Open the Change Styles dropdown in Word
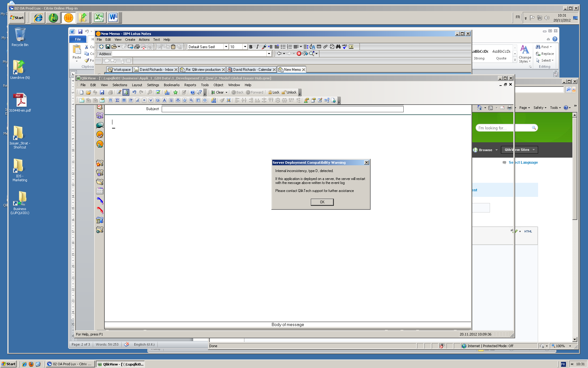The width and height of the screenshot is (588, 368). [x=525, y=54]
